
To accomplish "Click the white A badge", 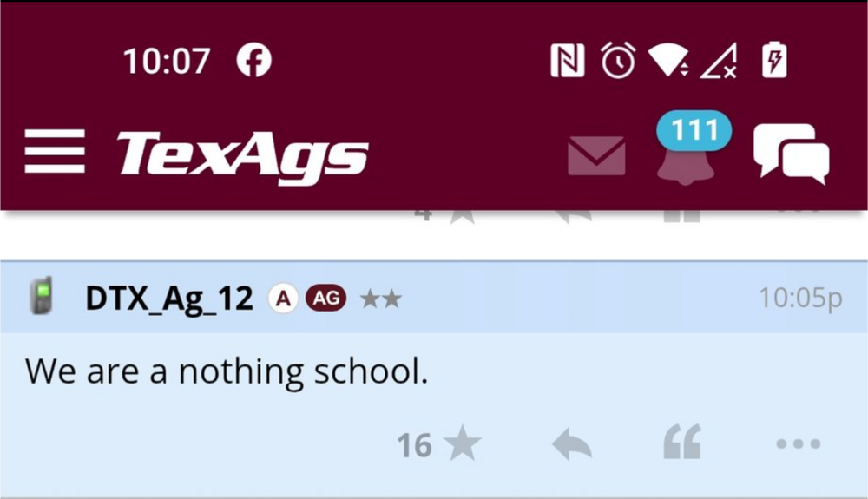I will (282, 299).
